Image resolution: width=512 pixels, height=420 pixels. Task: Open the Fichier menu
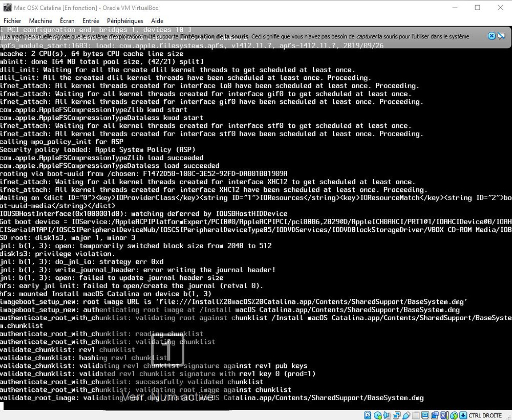[12, 21]
